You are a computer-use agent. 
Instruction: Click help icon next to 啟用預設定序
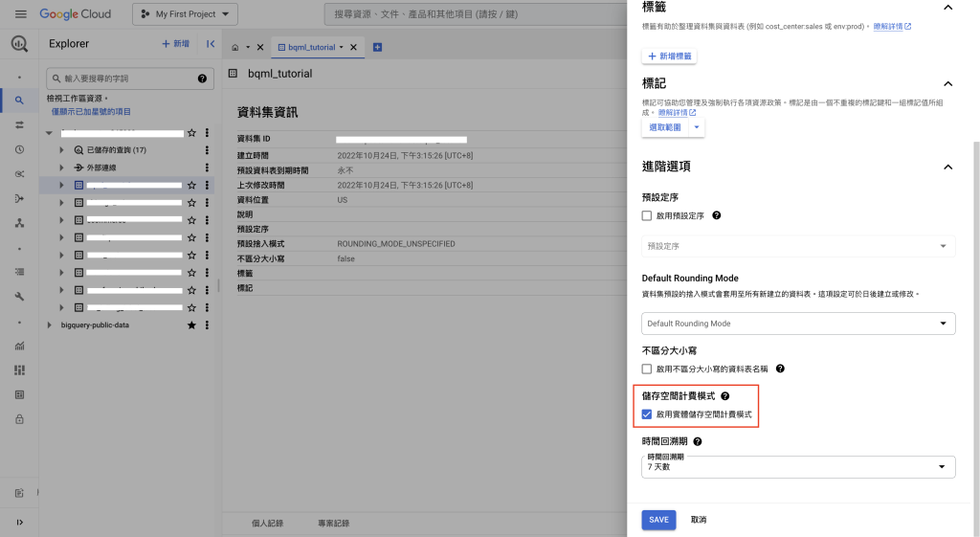(x=716, y=215)
